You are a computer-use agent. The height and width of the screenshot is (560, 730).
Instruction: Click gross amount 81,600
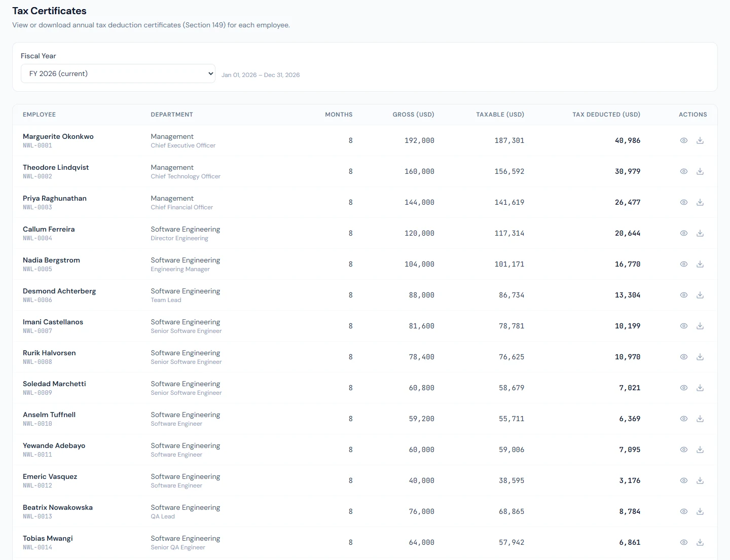click(x=422, y=326)
